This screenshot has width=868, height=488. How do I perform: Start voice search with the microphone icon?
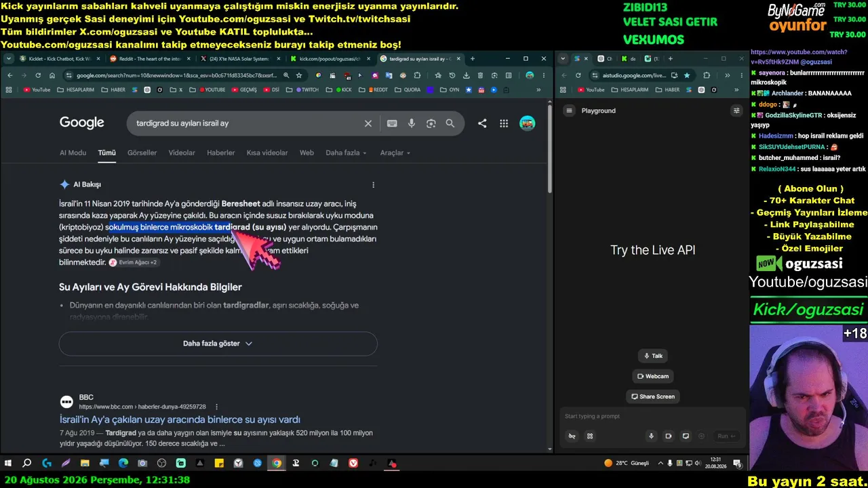[x=412, y=123]
